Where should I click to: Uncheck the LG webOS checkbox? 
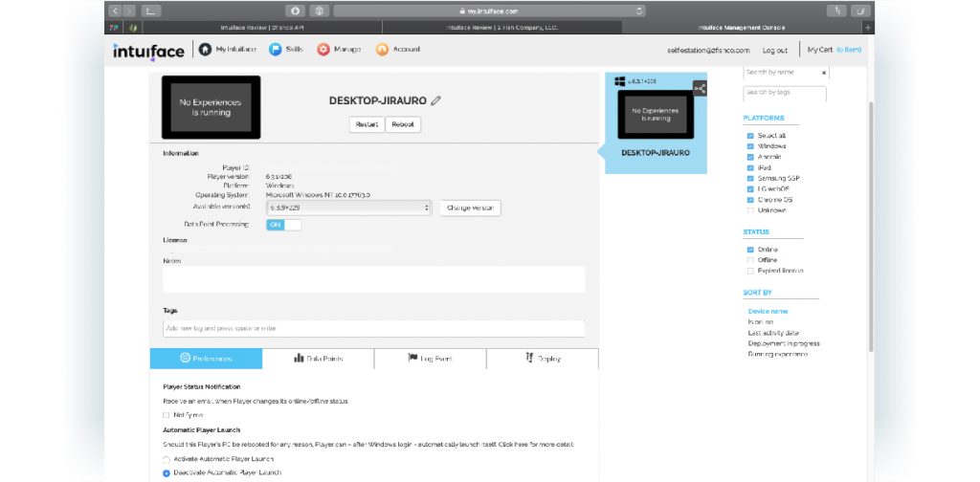tap(750, 189)
